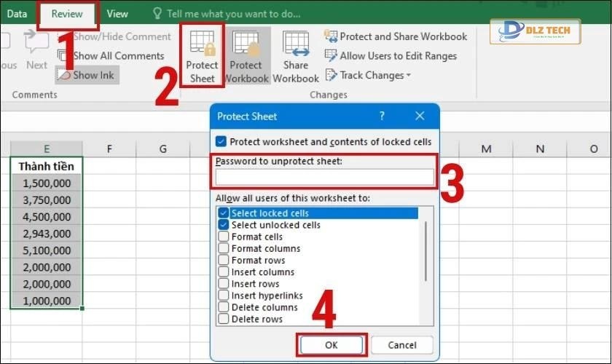612x364 pixels.
Task: Select column O header
Action: tap(593, 149)
